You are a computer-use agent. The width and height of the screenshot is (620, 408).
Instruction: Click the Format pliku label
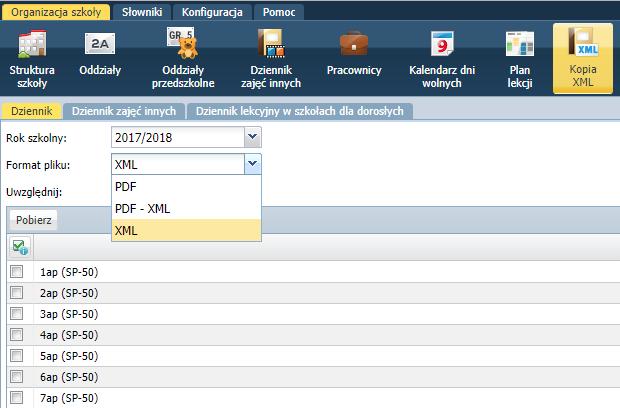click(x=38, y=165)
